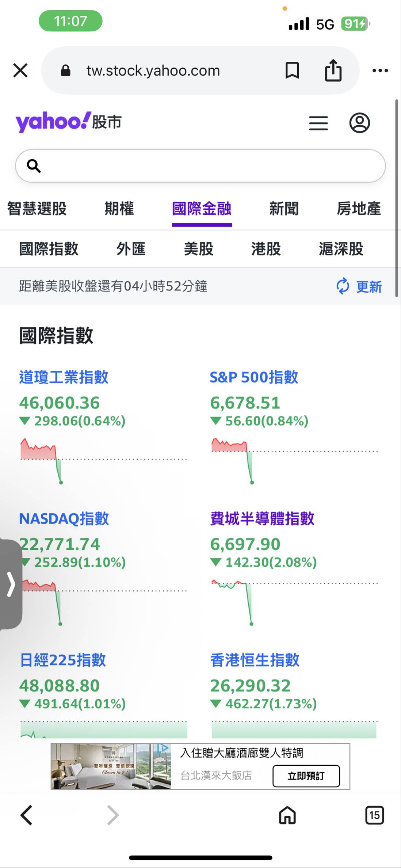Tap 立即預訂 on the hotel ad

tap(306, 776)
